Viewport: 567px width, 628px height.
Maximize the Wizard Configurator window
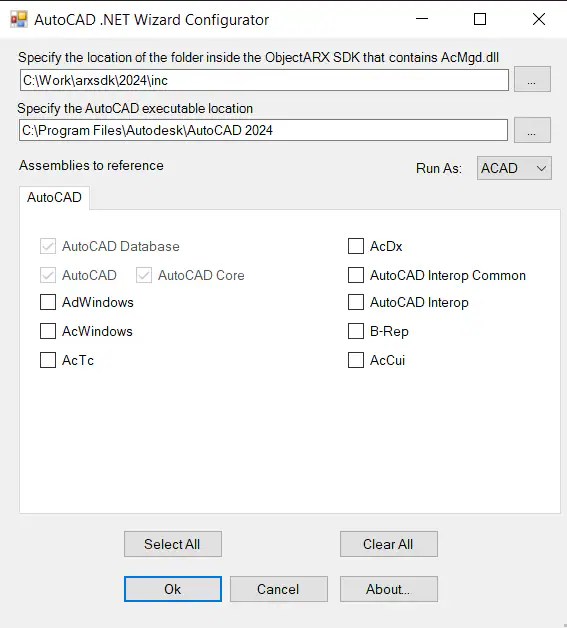pos(480,19)
